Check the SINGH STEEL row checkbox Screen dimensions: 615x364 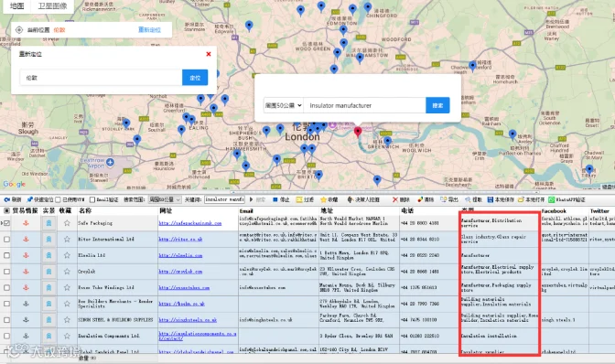tap(6, 320)
